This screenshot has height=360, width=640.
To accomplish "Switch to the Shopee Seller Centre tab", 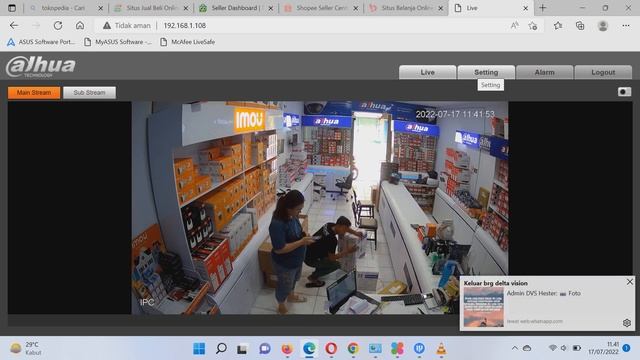I will pyautogui.click(x=320, y=8).
